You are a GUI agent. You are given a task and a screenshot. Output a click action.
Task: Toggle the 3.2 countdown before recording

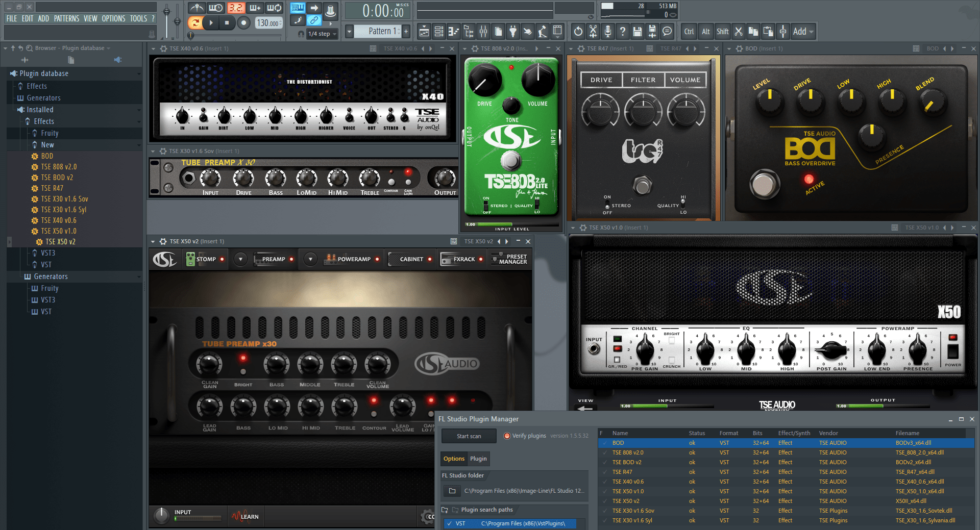235,8
